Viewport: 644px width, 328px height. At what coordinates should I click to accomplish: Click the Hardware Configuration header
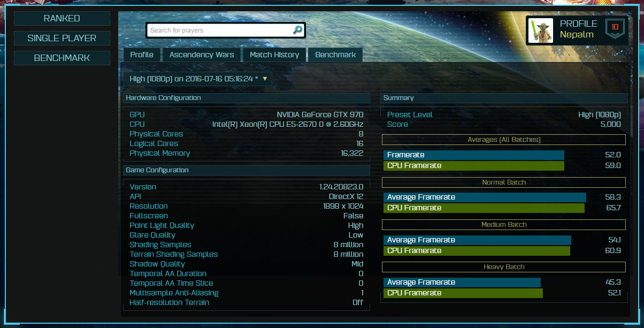(x=247, y=98)
